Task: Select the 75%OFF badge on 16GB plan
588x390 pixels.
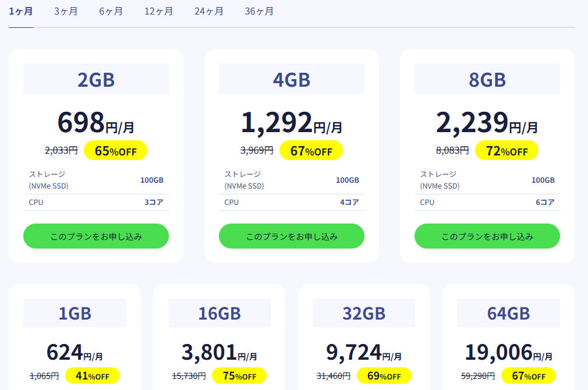Action: (x=239, y=376)
